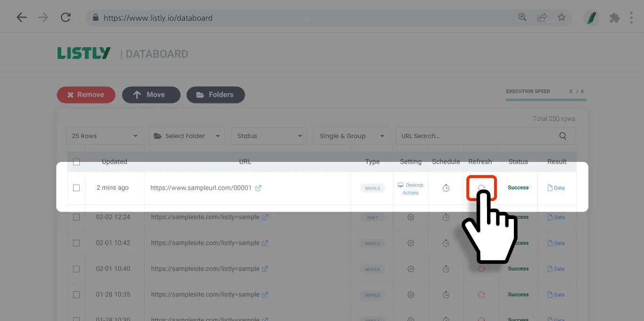Viewport: 644px width, 321px height.
Task: Open external link icon next to sampleurl.com/00001
Action: point(258,188)
